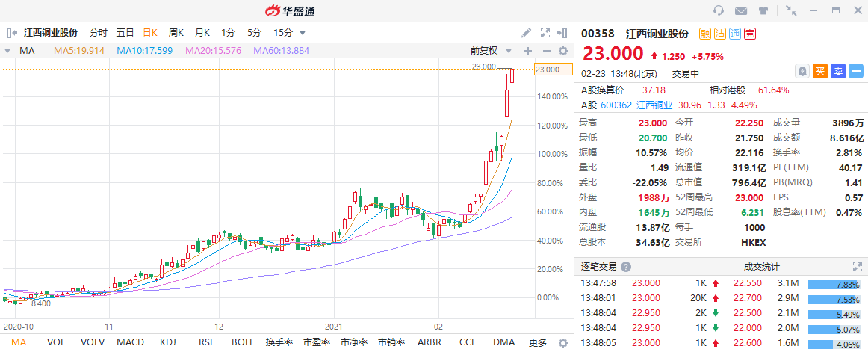Open help for 逐笔交易
Screen dimensions: 868x352
click(x=626, y=267)
